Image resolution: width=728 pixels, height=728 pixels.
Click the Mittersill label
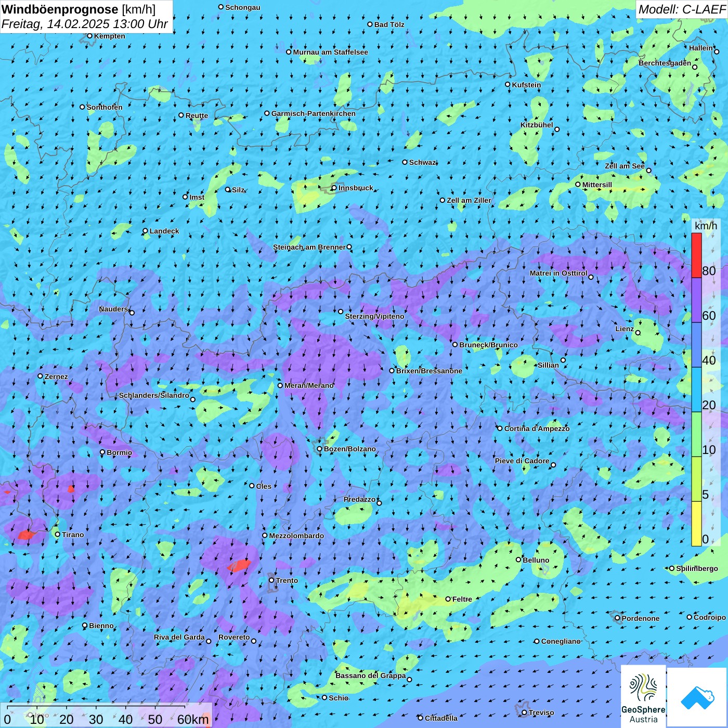pos(597,185)
